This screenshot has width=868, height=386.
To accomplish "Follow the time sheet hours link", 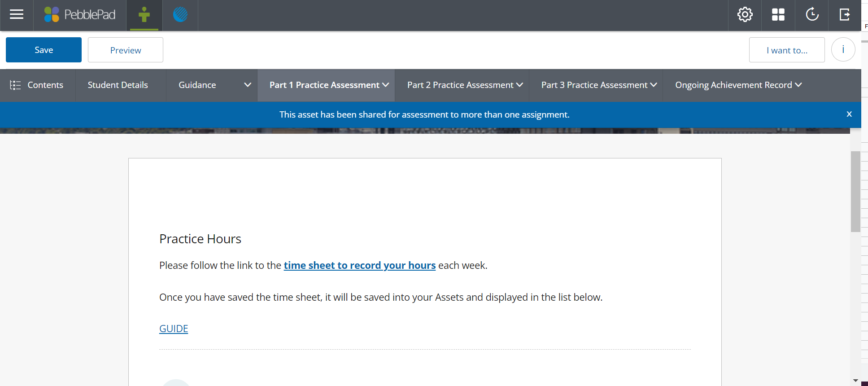I will (359, 265).
